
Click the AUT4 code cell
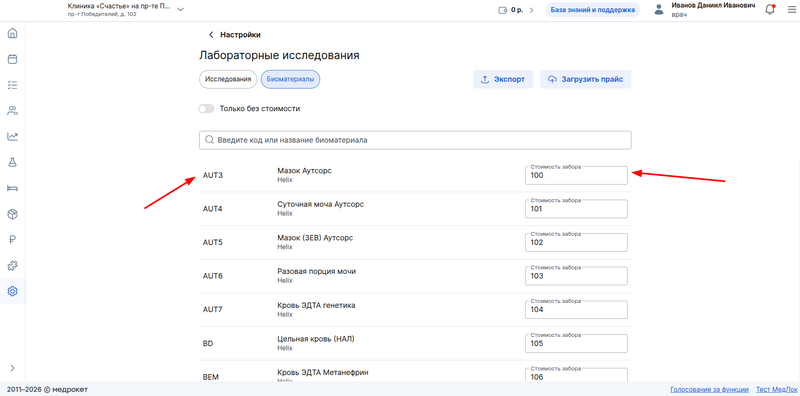pyautogui.click(x=213, y=209)
